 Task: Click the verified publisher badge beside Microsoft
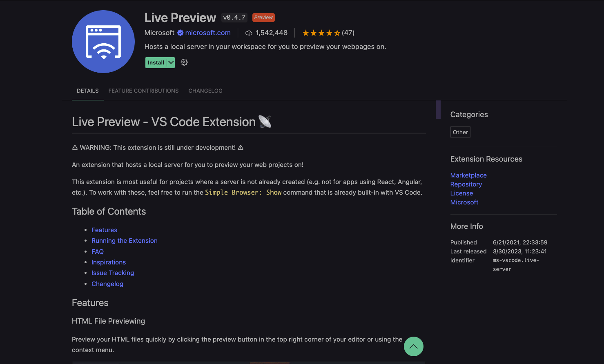[180, 33]
